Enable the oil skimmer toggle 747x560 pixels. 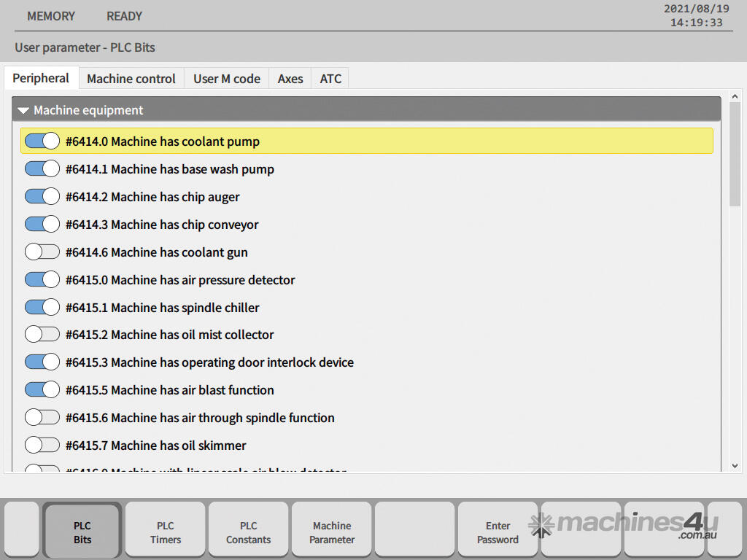point(42,446)
